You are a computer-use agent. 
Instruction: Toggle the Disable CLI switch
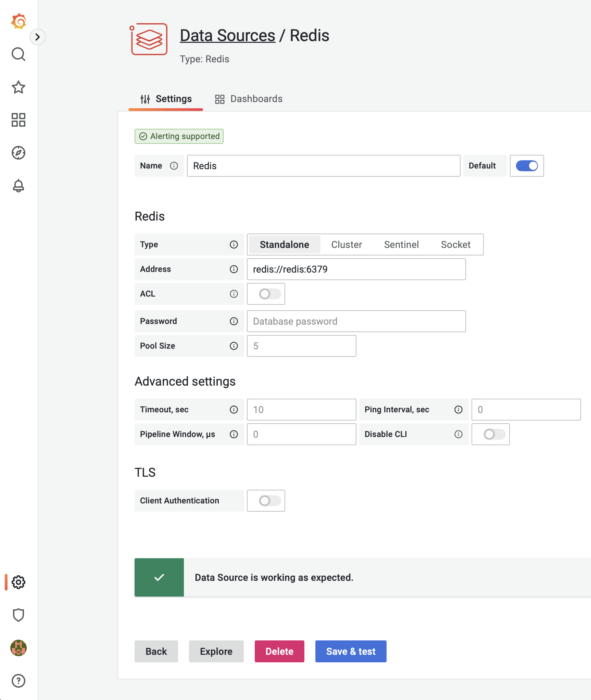point(494,434)
